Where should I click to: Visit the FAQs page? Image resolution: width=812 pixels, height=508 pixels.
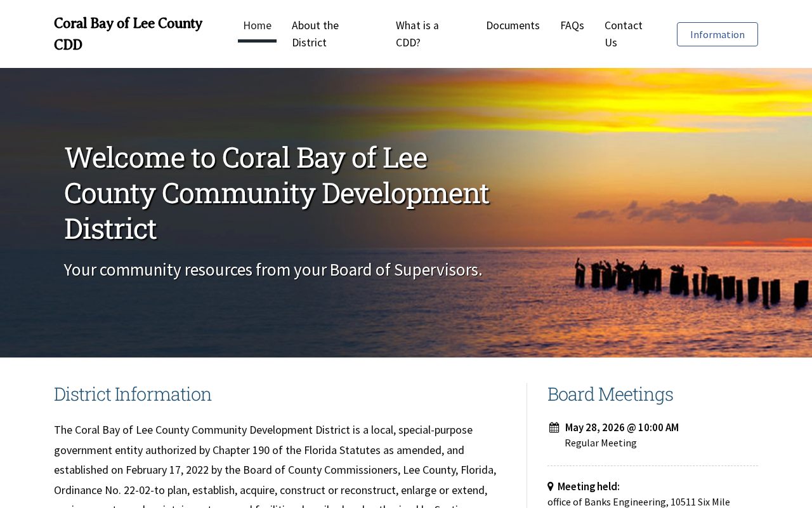[x=572, y=25]
